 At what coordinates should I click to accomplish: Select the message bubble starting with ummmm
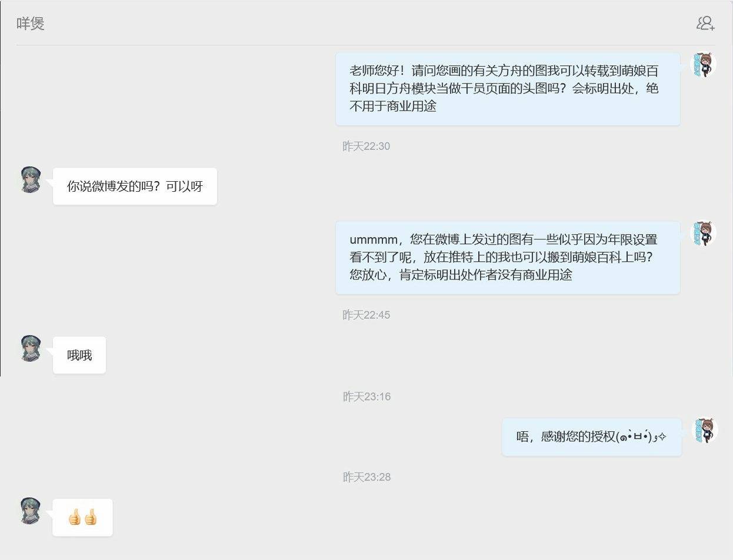508,258
